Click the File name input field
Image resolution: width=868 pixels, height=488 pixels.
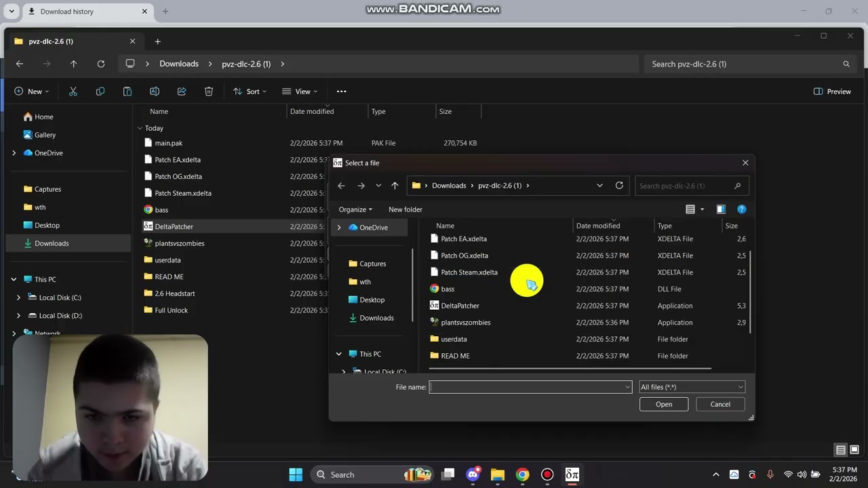coord(526,387)
